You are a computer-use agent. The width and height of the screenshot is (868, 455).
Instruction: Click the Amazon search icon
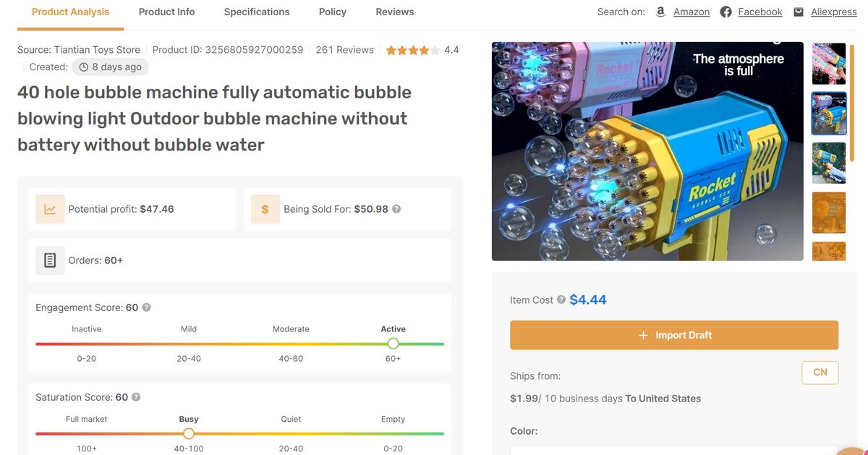(x=660, y=12)
